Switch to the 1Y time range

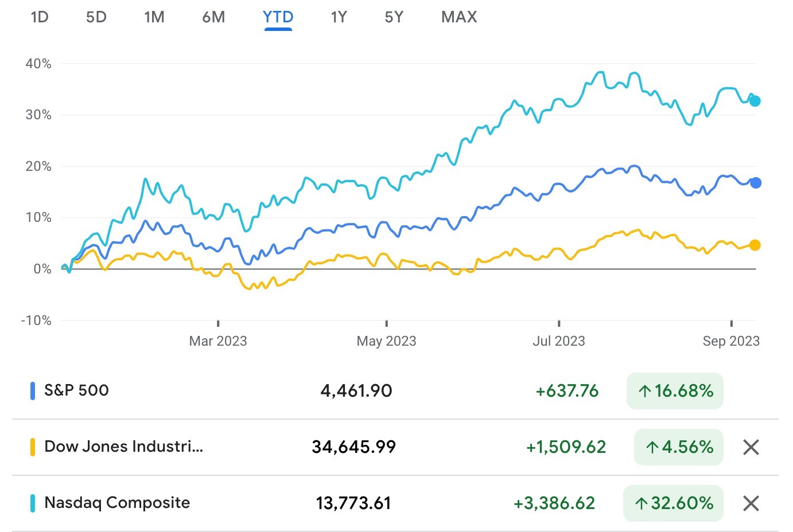(x=339, y=17)
